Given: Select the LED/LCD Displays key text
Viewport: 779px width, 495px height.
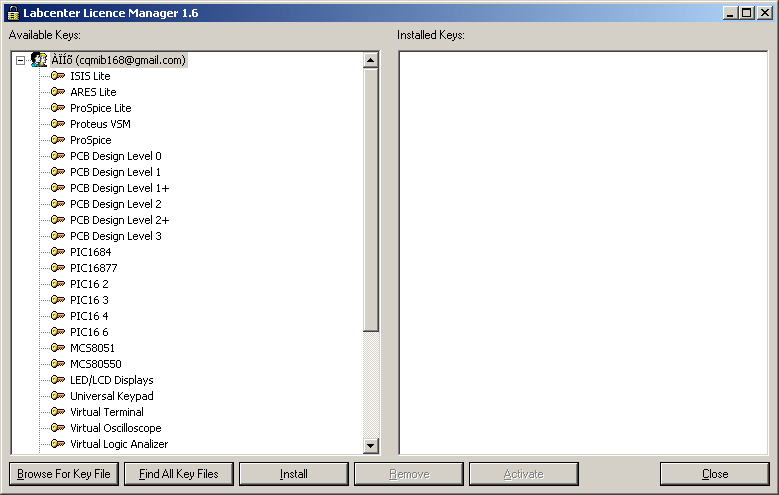Looking at the screenshot, I should pos(111,380).
